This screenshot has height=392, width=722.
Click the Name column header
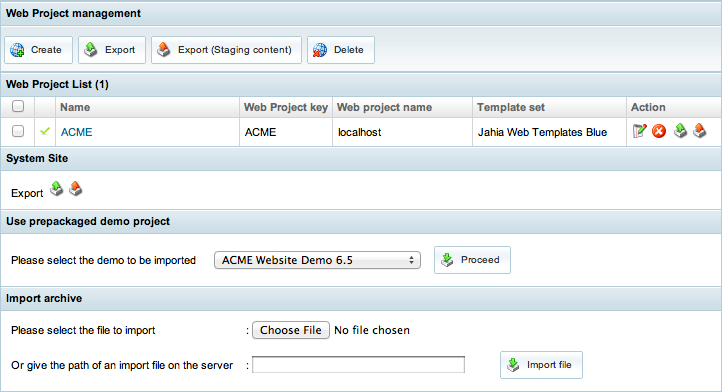coord(75,107)
